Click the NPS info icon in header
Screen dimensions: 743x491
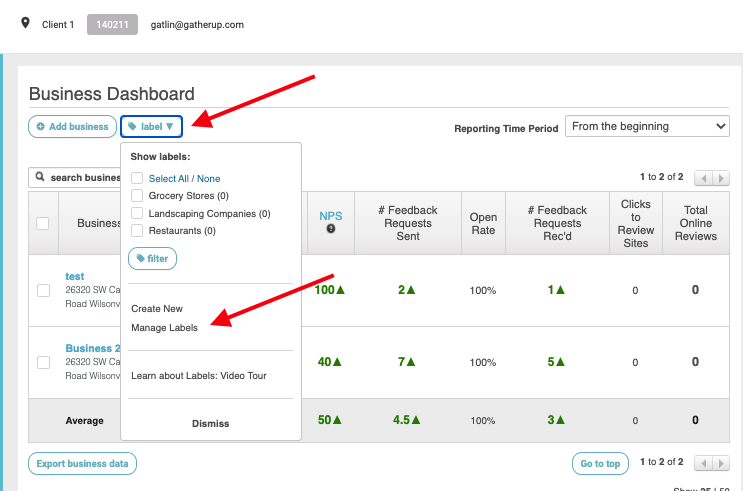pyautogui.click(x=330, y=229)
